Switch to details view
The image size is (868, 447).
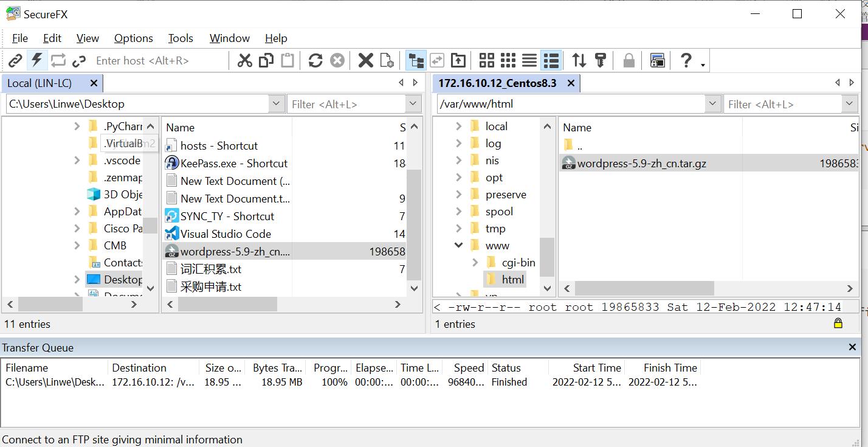coord(551,60)
